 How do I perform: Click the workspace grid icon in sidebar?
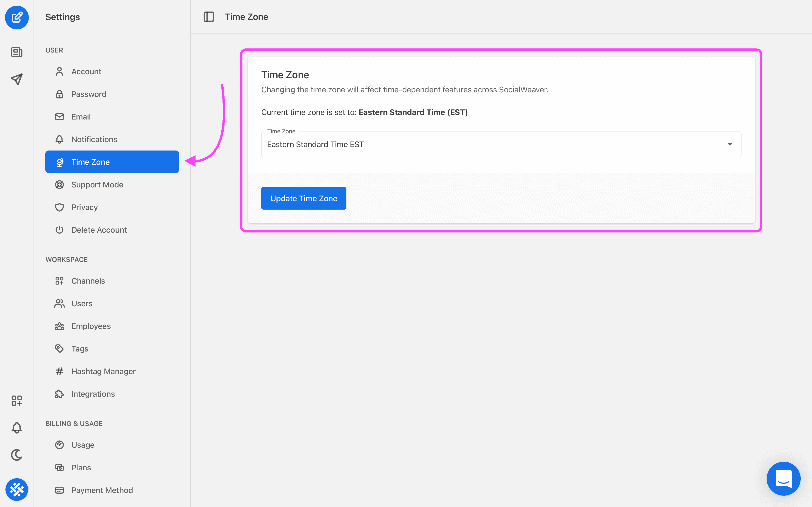point(17,401)
